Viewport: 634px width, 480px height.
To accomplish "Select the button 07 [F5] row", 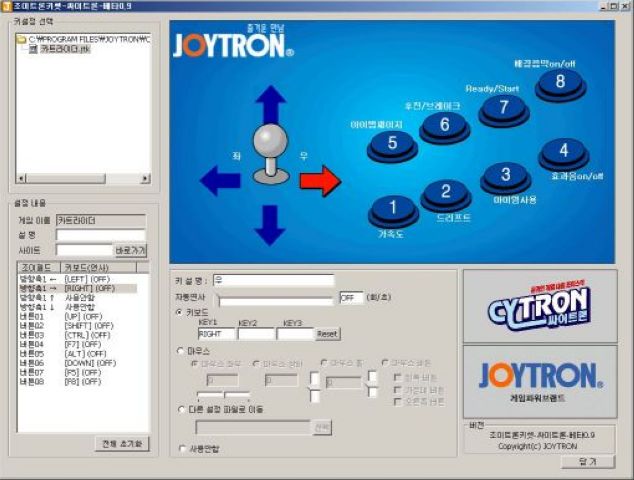I will click(78, 372).
